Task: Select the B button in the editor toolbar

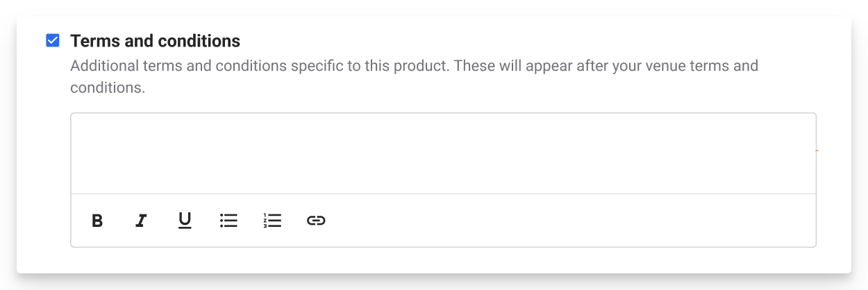Action: pyautogui.click(x=97, y=221)
